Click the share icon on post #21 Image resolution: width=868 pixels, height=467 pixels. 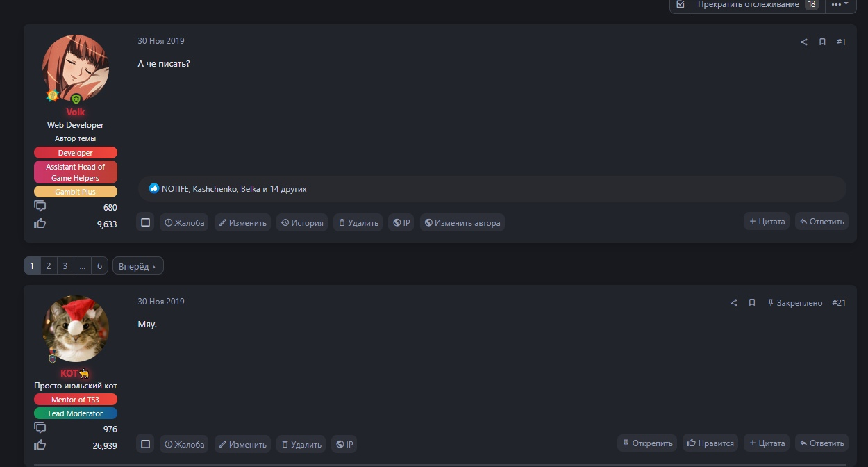point(733,303)
